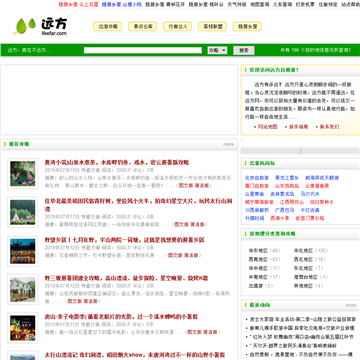Follow the red 云上石屋 top link
The image size is (360, 360).
tap(79, 4)
